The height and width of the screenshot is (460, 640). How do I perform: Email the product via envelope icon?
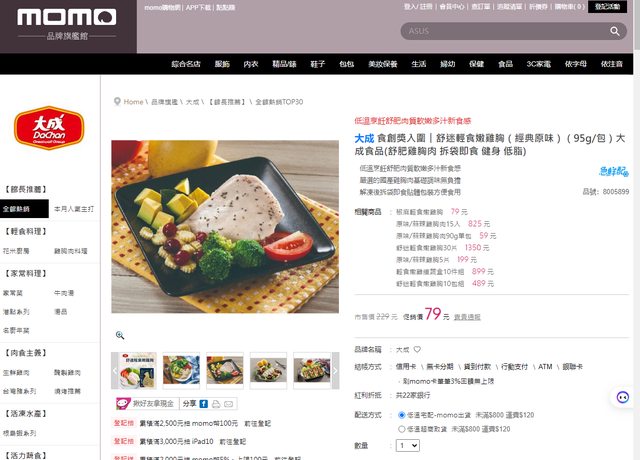tap(229, 404)
